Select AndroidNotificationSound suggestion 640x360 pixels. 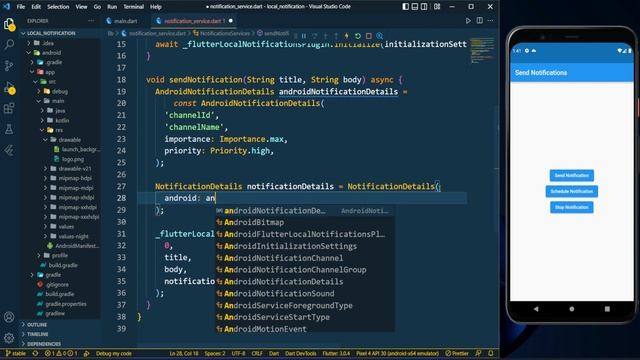305,293
